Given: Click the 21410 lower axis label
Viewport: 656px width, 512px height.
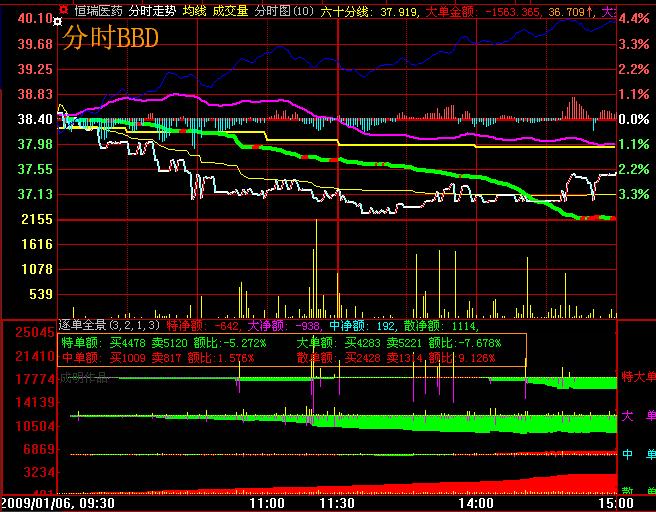Looking at the screenshot, I should coord(35,356).
